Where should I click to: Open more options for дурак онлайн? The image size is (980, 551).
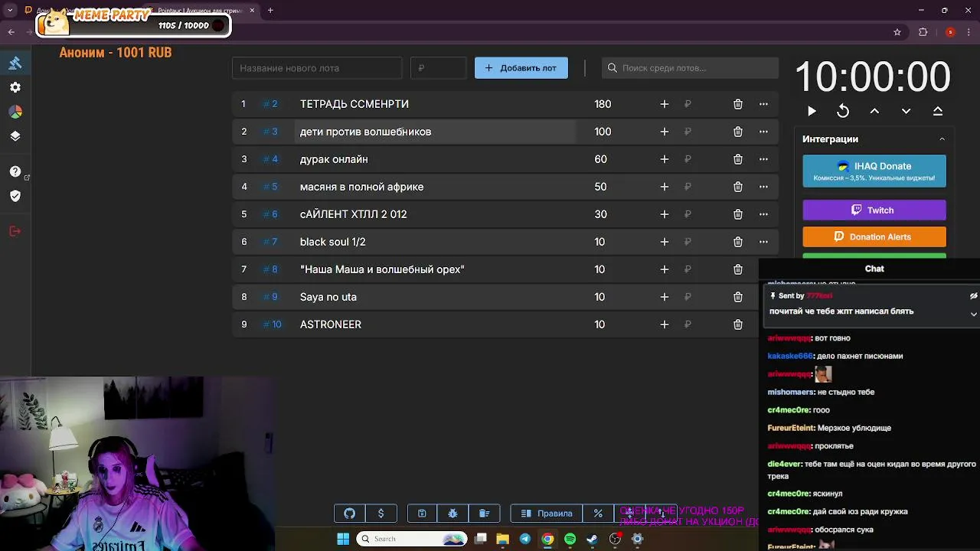[x=763, y=159]
